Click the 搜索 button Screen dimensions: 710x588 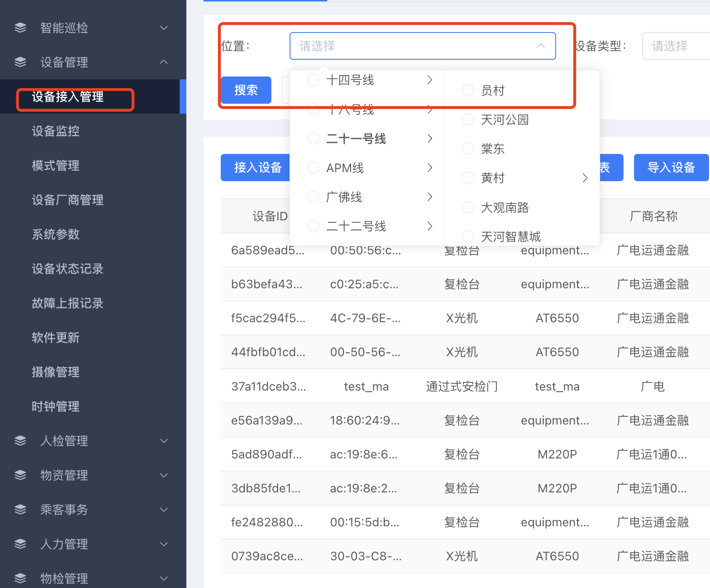(x=246, y=90)
